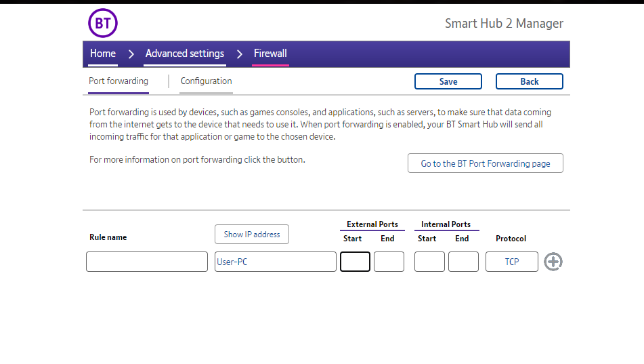Click External Ports End field
644x364 pixels.
[x=389, y=262]
